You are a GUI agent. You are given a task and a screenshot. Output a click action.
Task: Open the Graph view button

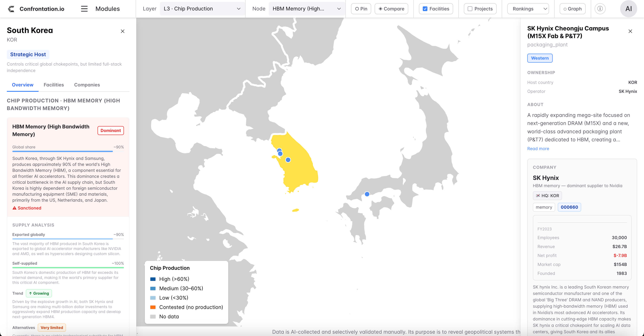pos(572,9)
